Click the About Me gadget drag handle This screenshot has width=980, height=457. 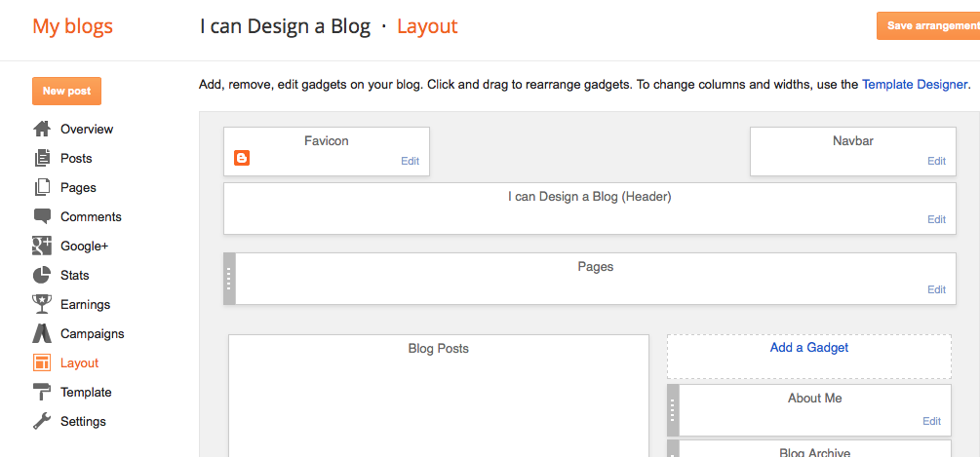673,409
